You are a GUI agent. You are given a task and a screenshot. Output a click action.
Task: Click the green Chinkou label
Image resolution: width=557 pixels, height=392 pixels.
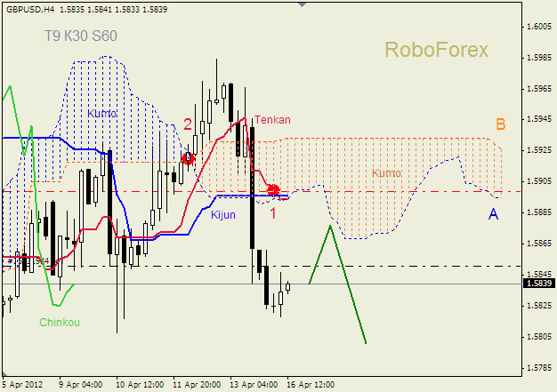click(x=60, y=323)
